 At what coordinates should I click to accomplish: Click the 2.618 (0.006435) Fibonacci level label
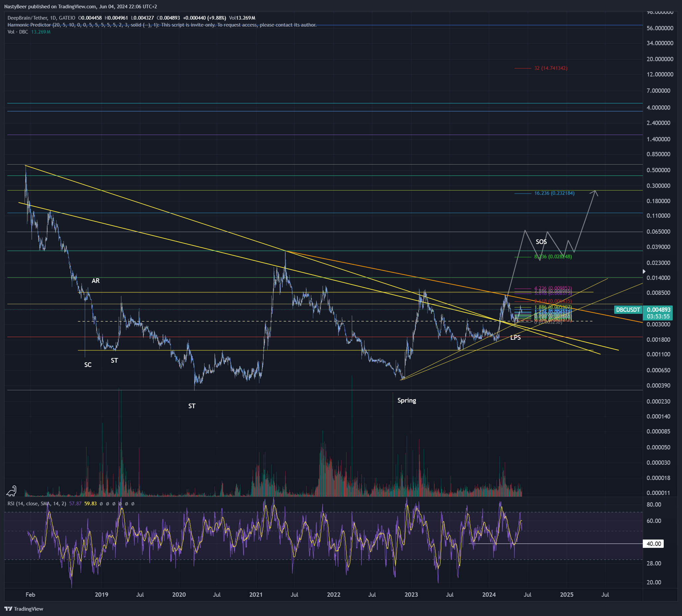coord(553,301)
